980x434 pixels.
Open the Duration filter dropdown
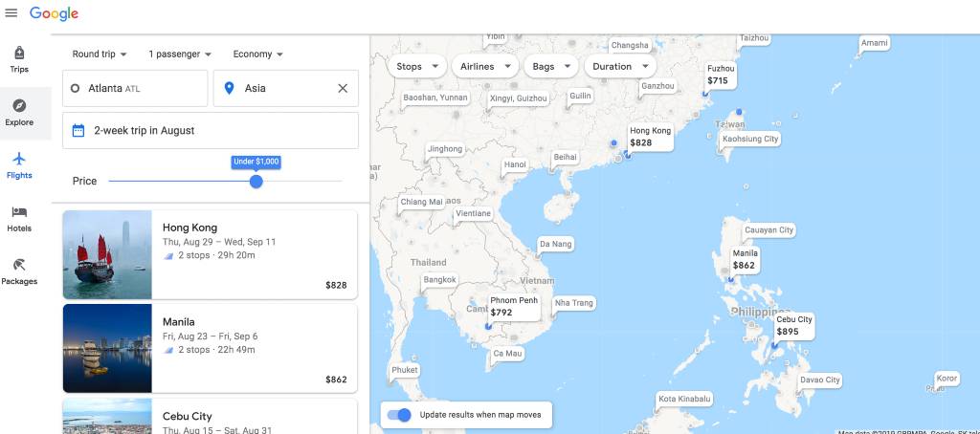click(x=620, y=66)
